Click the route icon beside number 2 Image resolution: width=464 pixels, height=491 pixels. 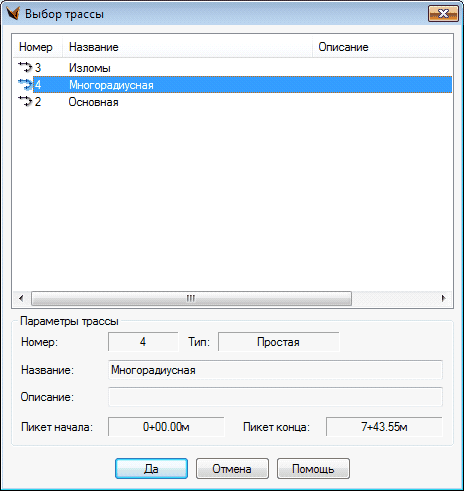click(x=25, y=101)
